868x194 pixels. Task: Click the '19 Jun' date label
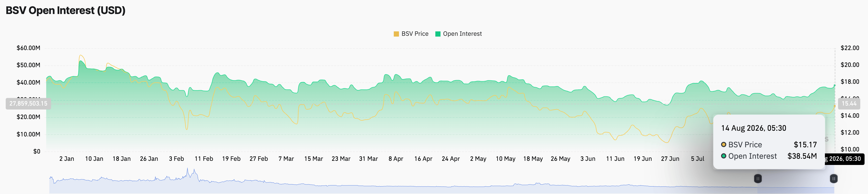[x=643, y=159]
